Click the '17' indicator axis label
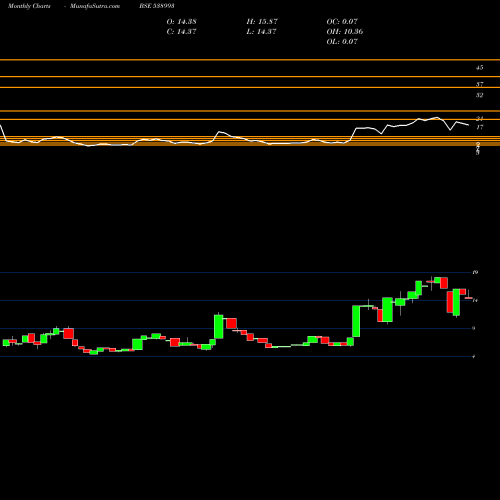This screenshot has height=500, width=500. pyautogui.click(x=479, y=127)
